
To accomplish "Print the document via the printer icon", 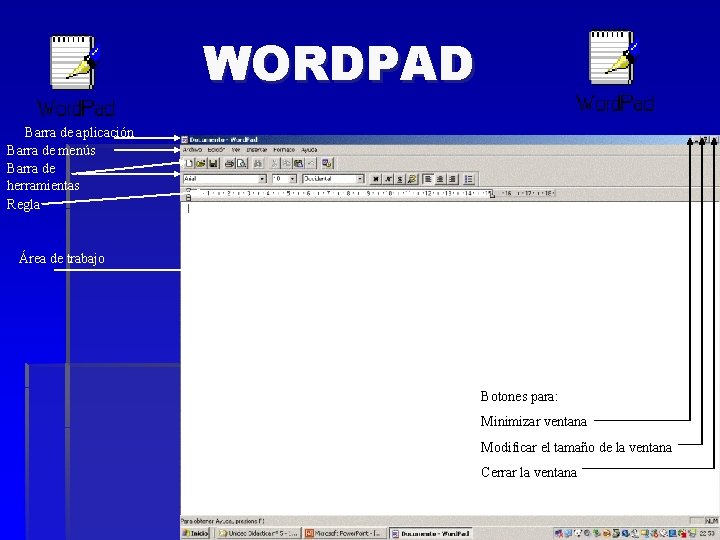I will click(x=229, y=163).
